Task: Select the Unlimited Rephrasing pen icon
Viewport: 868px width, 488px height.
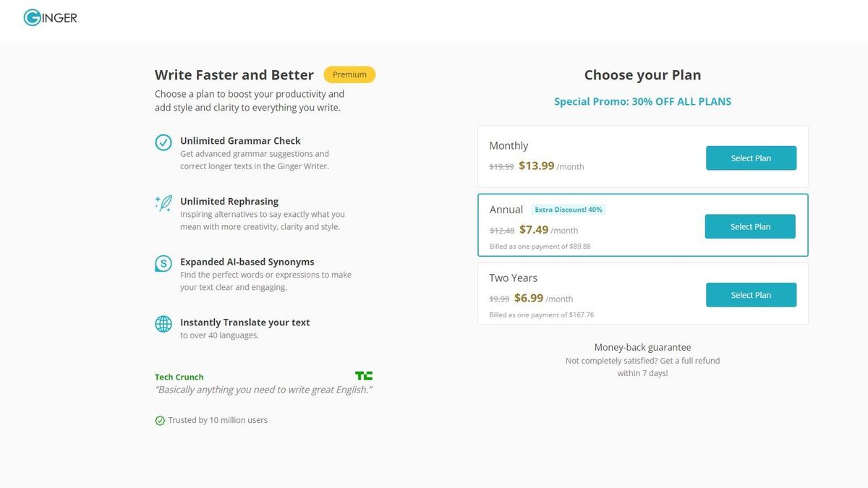Action: pyautogui.click(x=163, y=205)
